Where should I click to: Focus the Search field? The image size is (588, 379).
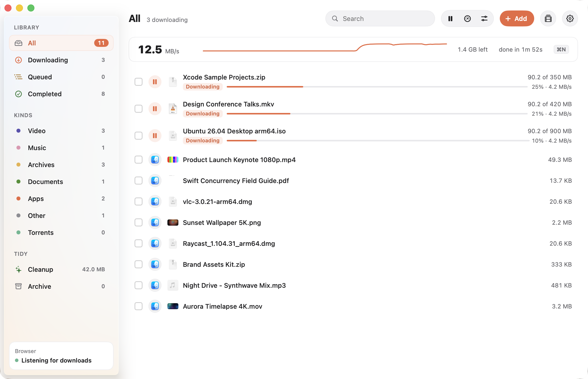380,19
